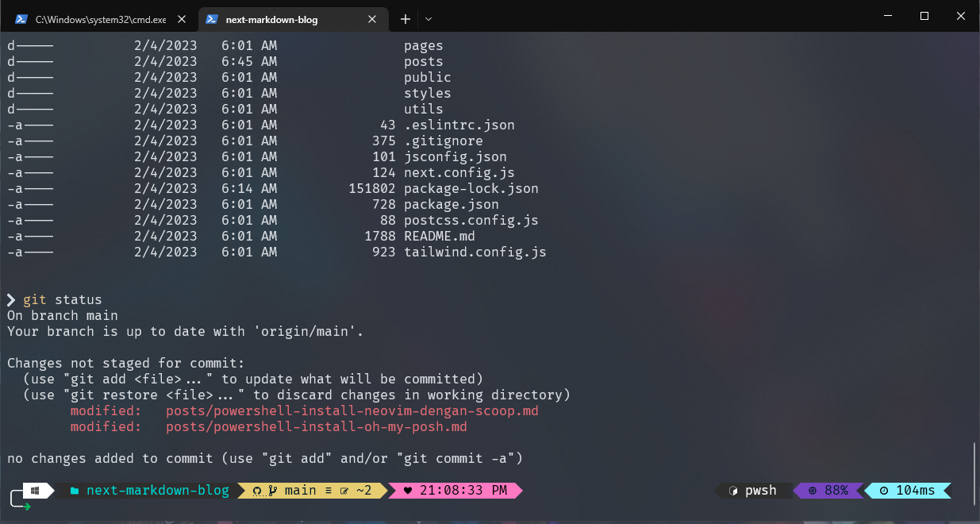980x524 pixels.
Task: Maximize the terminal window
Action: coord(924,16)
